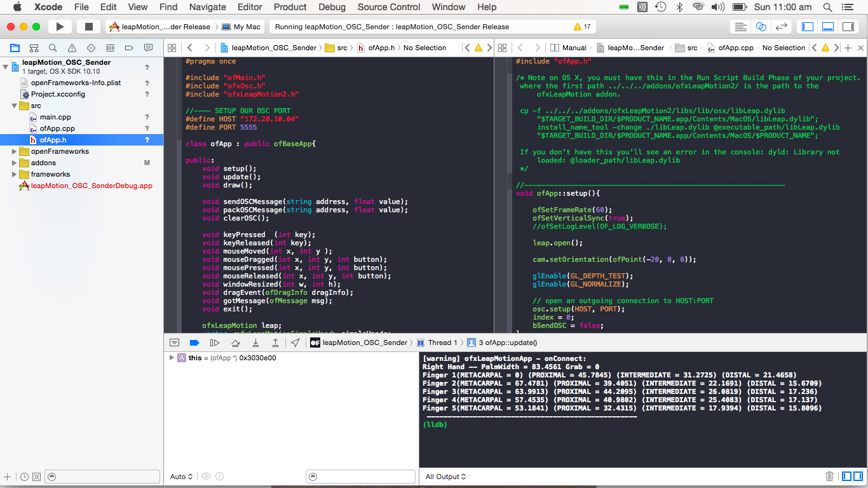The width and height of the screenshot is (868, 488).
Task: Open the Product menu
Action: pyautogui.click(x=290, y=7)
